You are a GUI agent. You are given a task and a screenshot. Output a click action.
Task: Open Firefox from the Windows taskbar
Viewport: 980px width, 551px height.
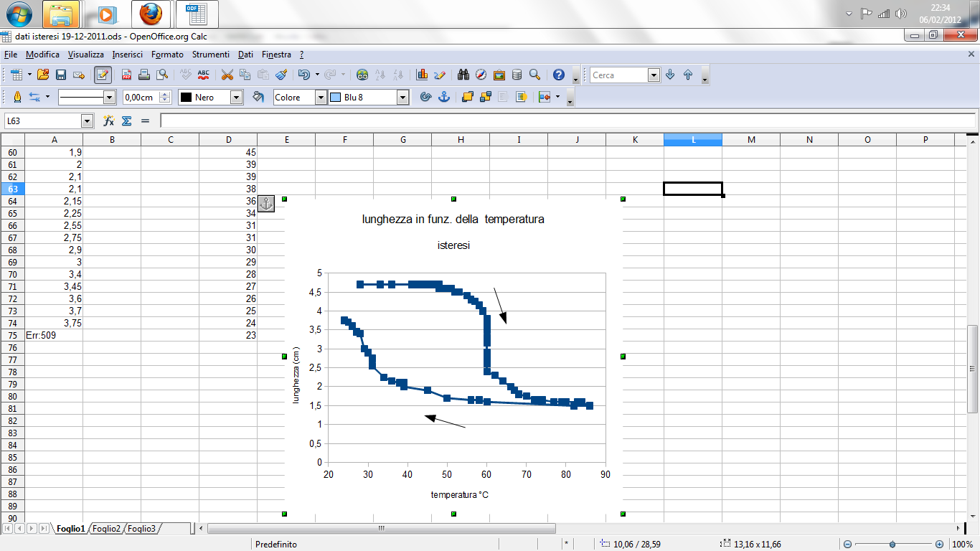151,14
